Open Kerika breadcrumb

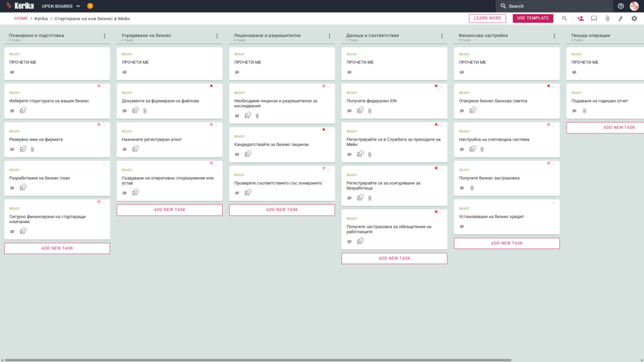point(41,18)
